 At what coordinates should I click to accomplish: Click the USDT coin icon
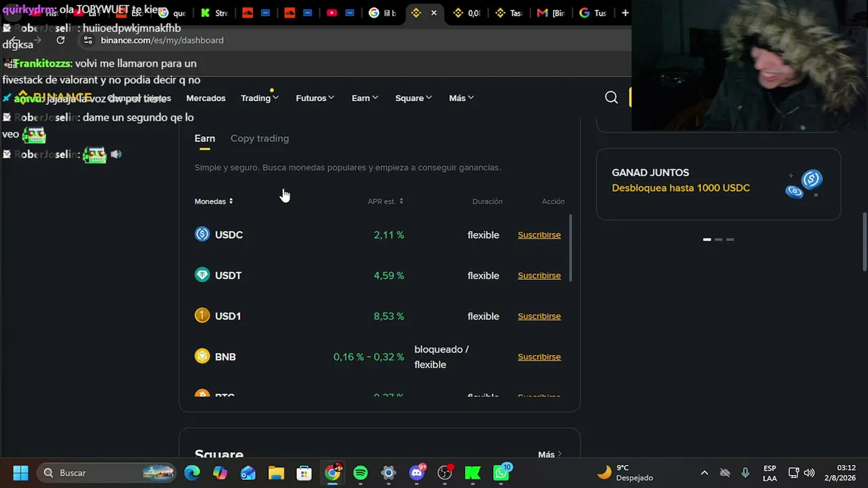(x=202, y=275)
